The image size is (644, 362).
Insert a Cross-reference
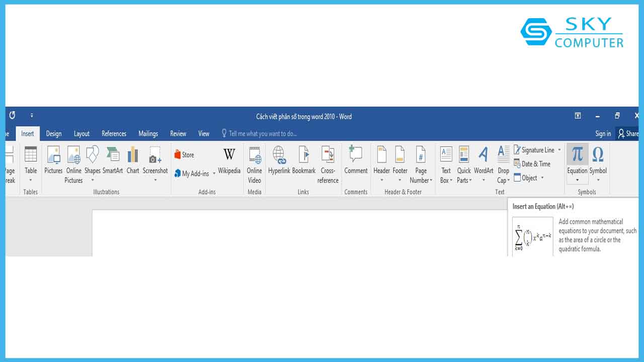(x=328, y=165)
